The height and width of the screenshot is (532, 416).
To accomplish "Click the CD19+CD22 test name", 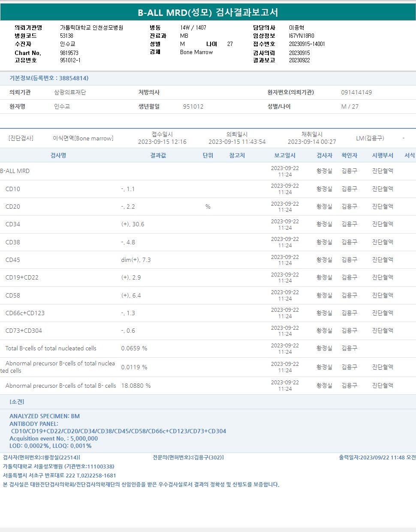I will pos(22,277).
